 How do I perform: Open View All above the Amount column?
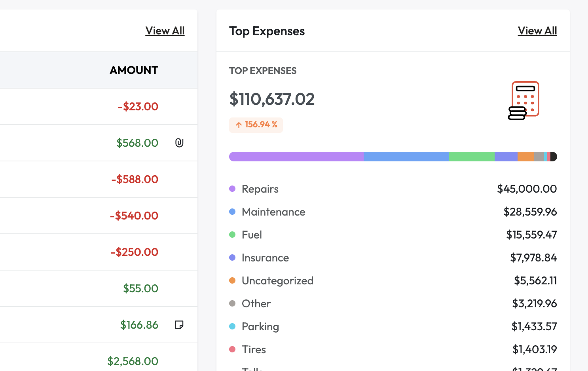(165, 30)
